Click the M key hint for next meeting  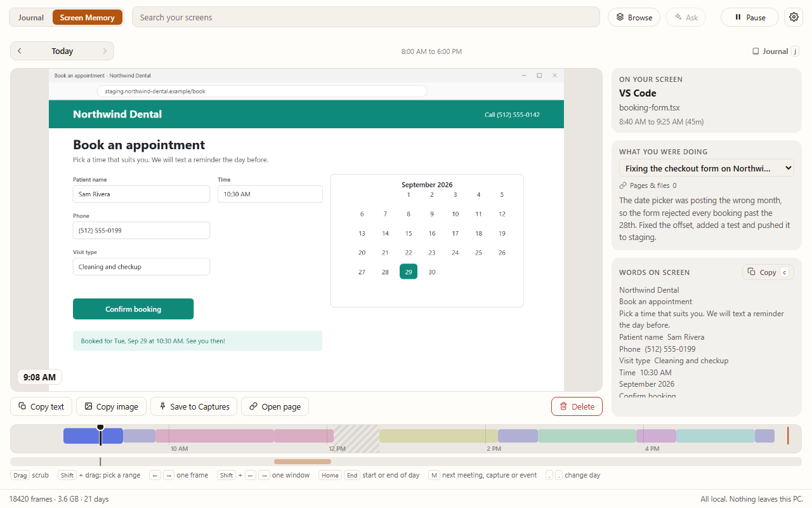pos(434,475)
